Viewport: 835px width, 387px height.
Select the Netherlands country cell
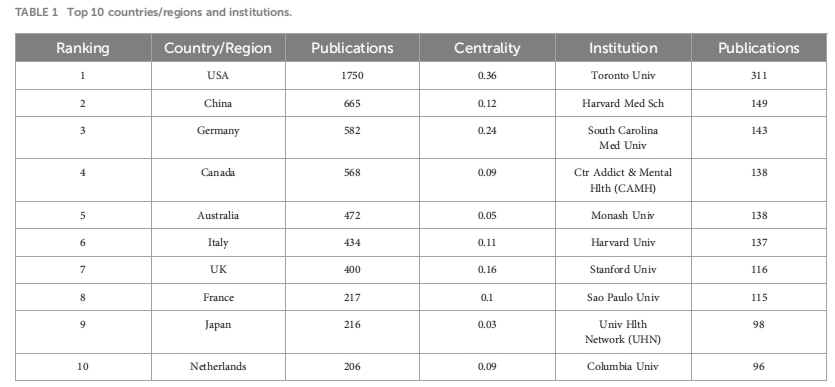tap(218, 367)
